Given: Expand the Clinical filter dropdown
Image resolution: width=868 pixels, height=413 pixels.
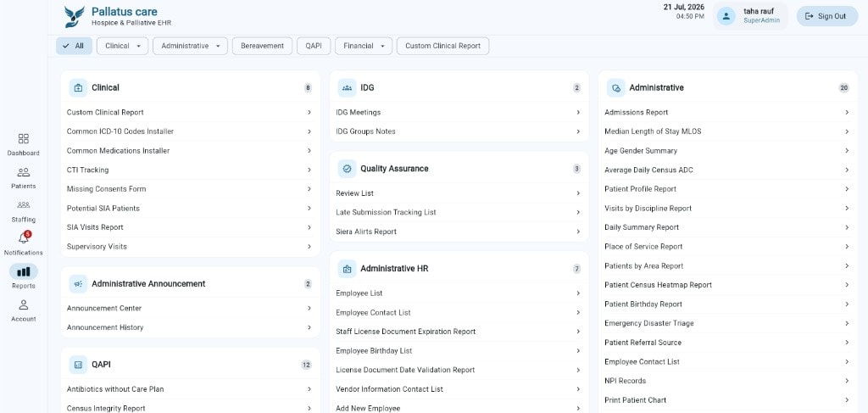Looking at the screenshot, I should (x=122, y=46).
